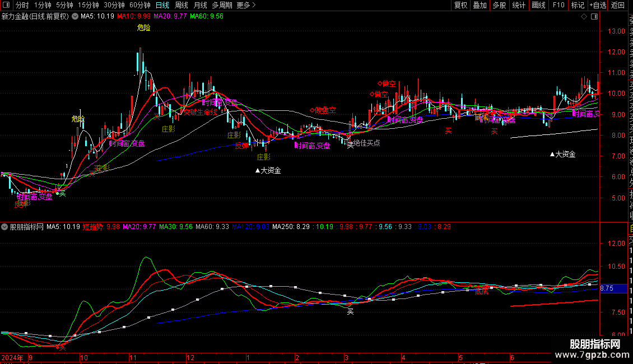The height and width of the screenshot is (364, 633).
Task: Select MA30: 9.56 in indicator header
Action: pyautogui.click(x=175, y=227)
